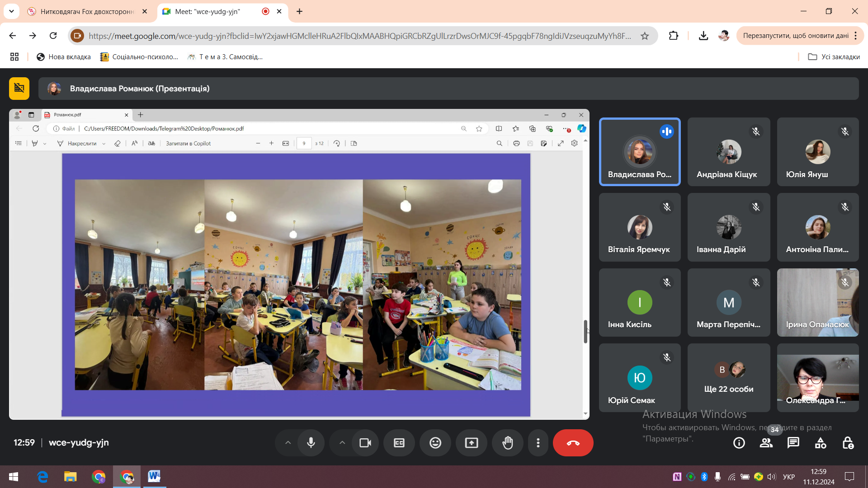This screenshot has width=868, height=488.
Task: Open the activities shapes icon
Action: tap(821, 443)
